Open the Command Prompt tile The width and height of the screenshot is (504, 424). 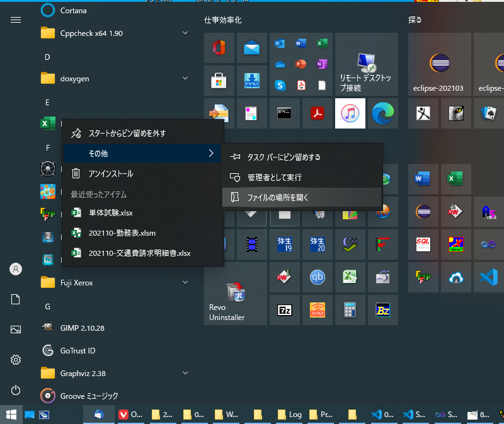[285, 113]
